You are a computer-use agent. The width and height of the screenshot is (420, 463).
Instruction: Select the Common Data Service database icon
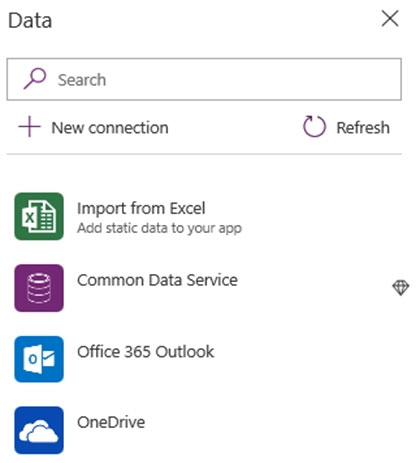[39, 288]
